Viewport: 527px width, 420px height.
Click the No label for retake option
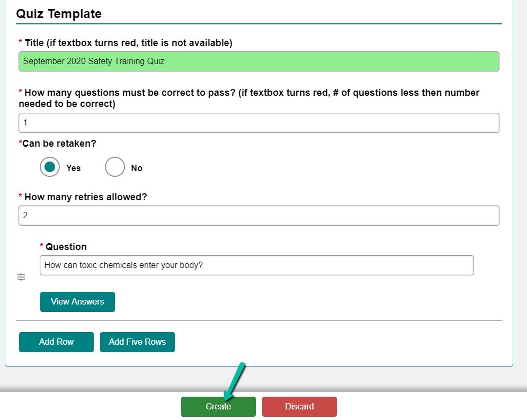tap(137, 168)
